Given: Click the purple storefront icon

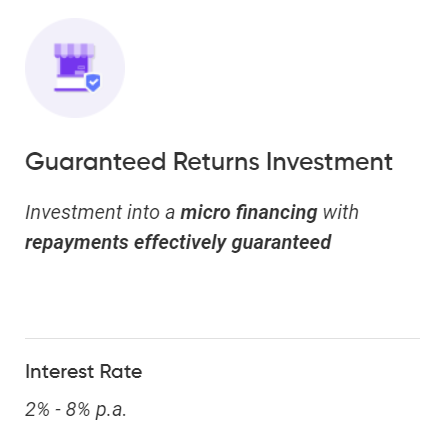Looking at the screenshot, I should [x=77, y=68].
